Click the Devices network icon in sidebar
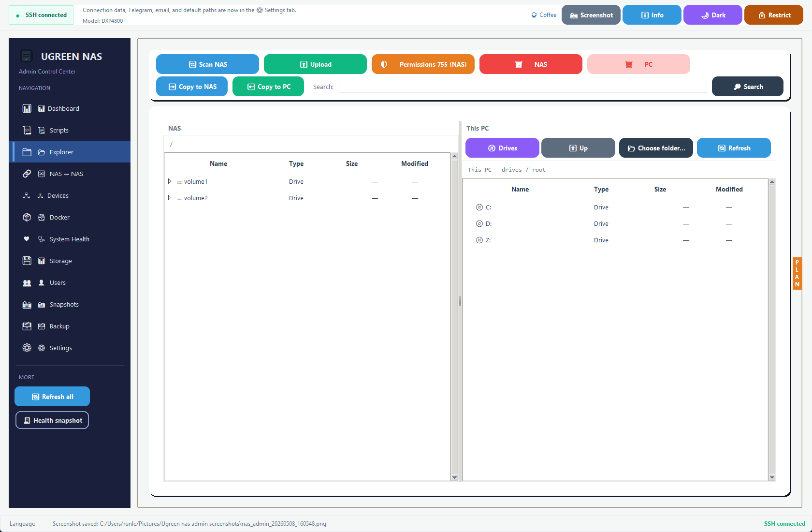Viewport: 812px width, 532px height. [x=27, y=195]
